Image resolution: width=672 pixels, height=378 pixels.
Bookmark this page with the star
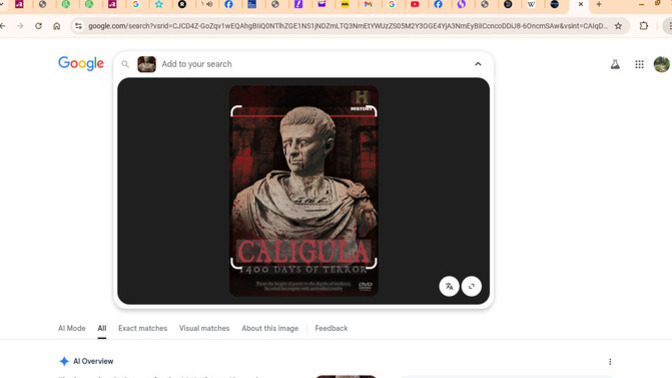(x=618, y=26)
